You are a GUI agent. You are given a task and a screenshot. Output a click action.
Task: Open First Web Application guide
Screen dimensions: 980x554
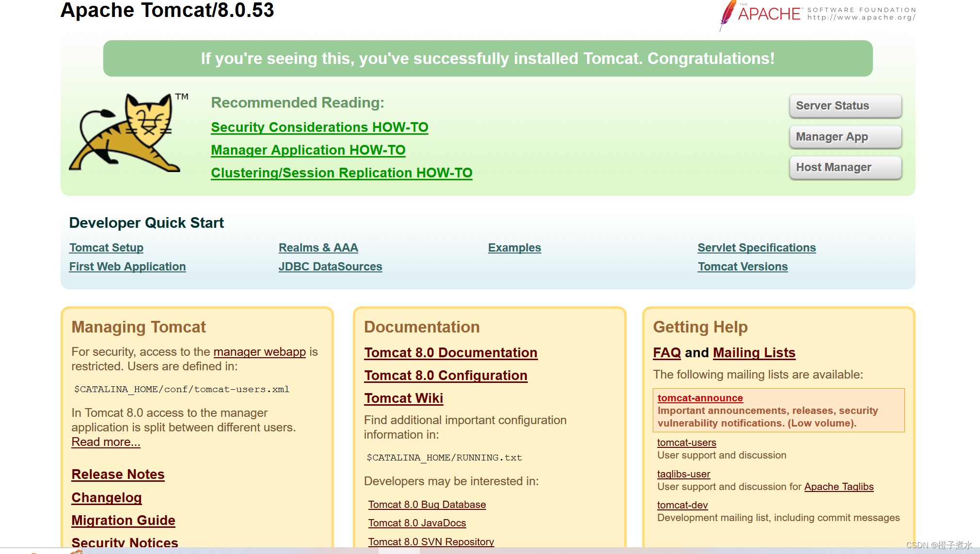127,267
